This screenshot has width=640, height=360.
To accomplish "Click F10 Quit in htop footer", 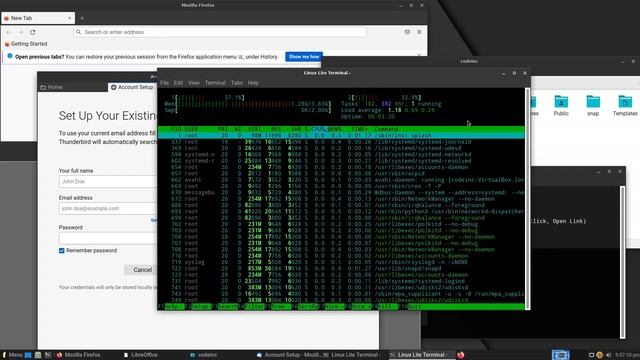I will (410, 307).
